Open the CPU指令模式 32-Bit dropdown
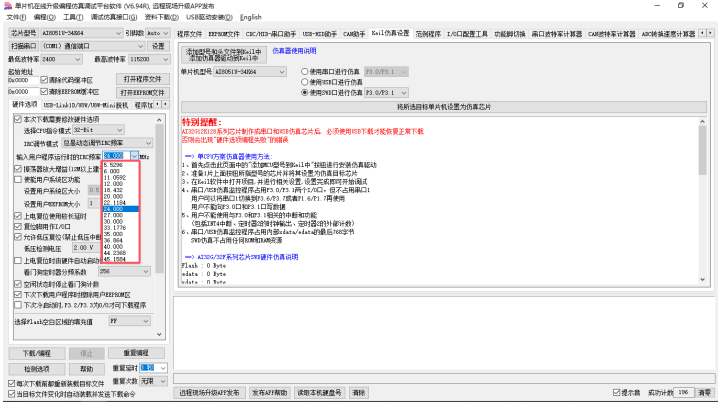 (98, 130)
